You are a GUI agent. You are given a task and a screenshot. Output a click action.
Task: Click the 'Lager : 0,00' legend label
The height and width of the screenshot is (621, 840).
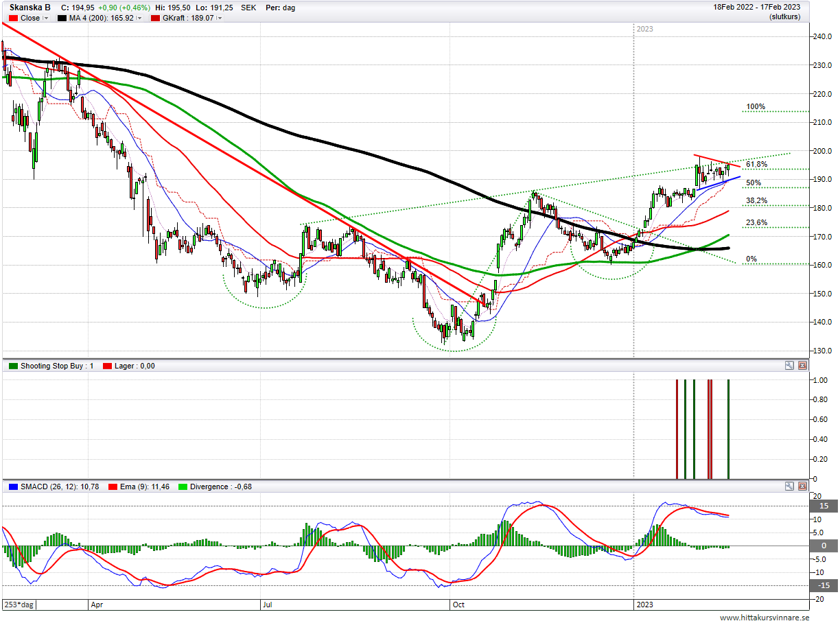(x=135, y=366)
